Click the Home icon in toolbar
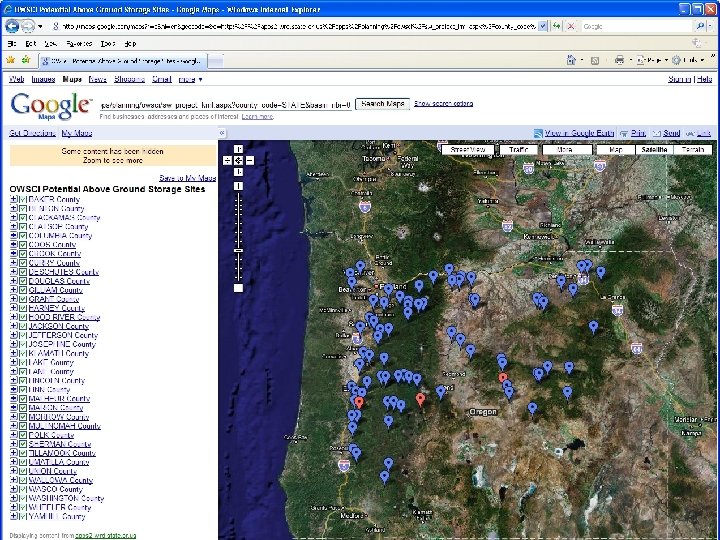The image size is (720, 540). tap(571, 60)
